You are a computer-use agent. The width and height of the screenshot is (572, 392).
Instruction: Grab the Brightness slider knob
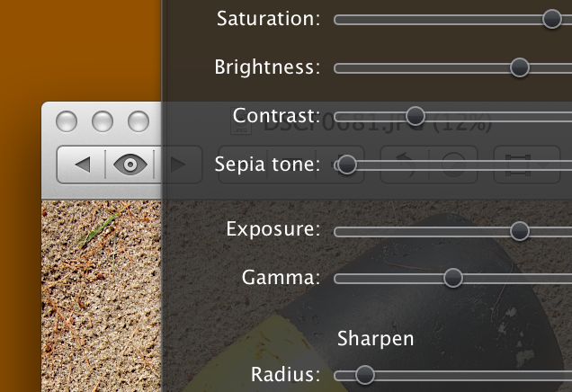pos(519,67)
